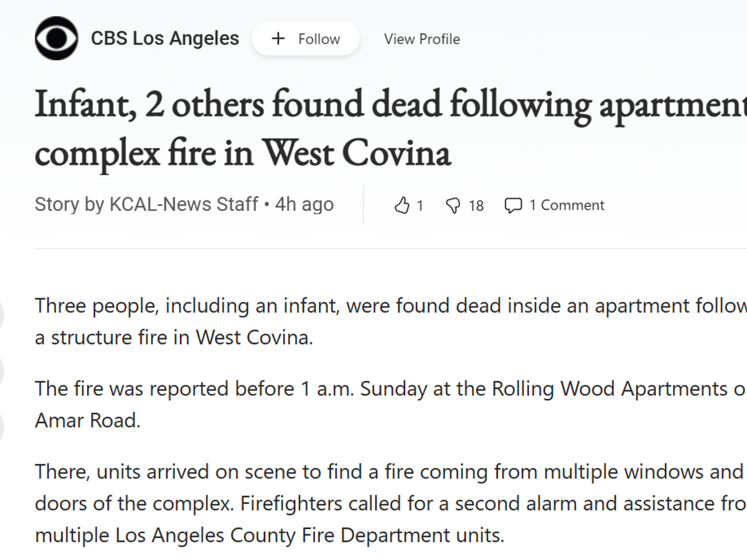The width and height of the screenshot is (747, 560).
Task: Click the Story by KCAL-News Staff byline
Action: tap(146, 205)
